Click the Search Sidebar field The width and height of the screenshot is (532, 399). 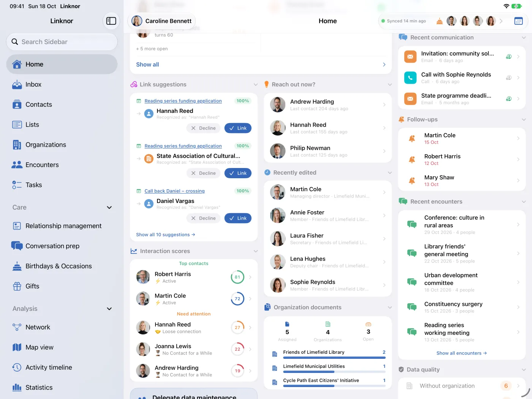[x=62, y=42]
